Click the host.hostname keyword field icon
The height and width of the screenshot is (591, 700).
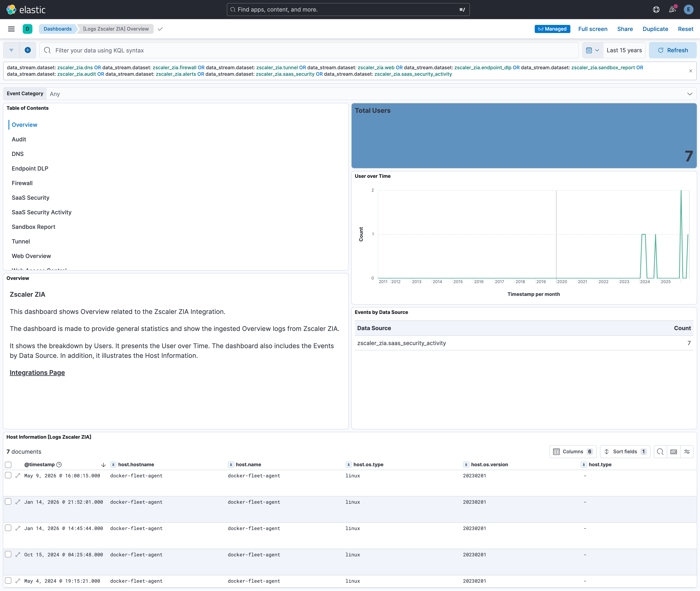click(x=113, y=465)
